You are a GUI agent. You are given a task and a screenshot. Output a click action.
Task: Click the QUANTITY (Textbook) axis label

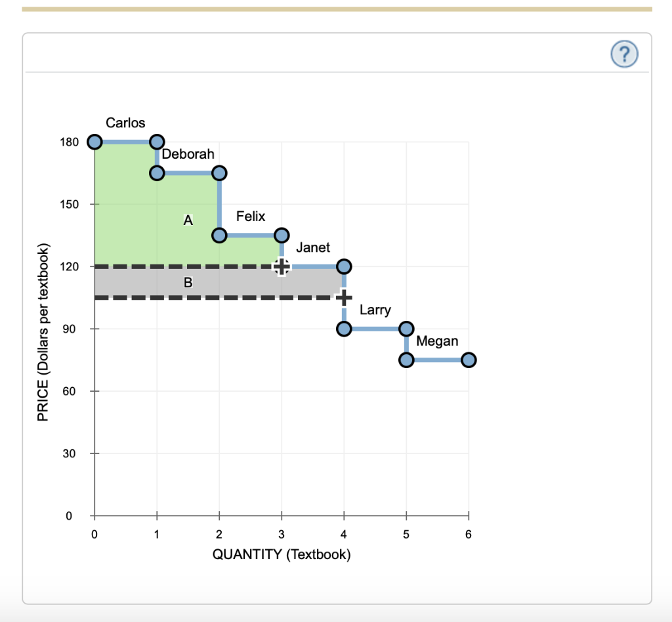point(282,554)
